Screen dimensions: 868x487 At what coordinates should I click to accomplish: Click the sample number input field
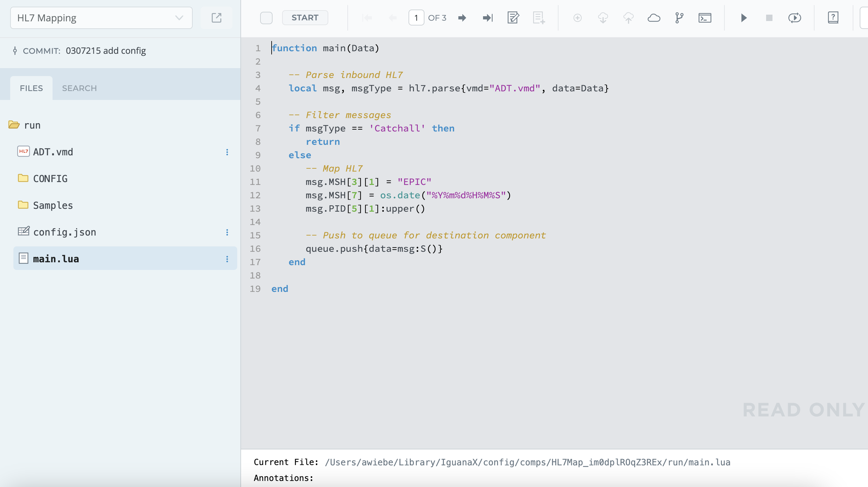click(416, 18)
